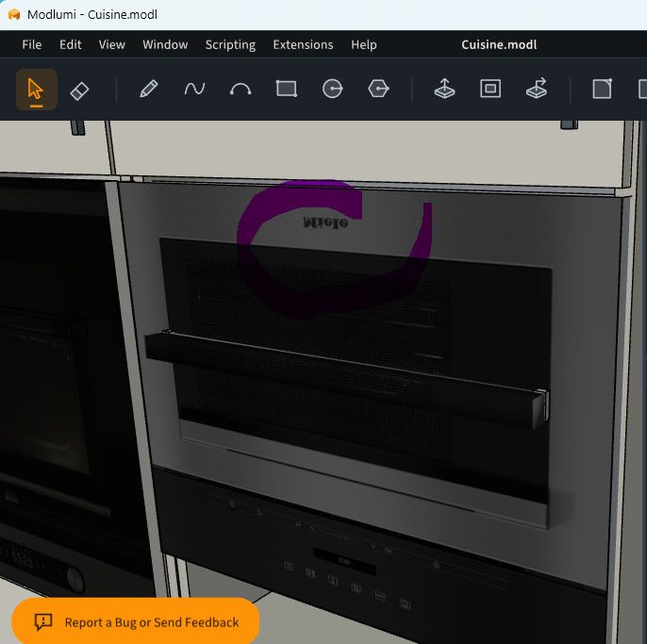This screenshot has height=644, width=647.
Task: Pick the Eraser tool
Action: click(79, 91)
